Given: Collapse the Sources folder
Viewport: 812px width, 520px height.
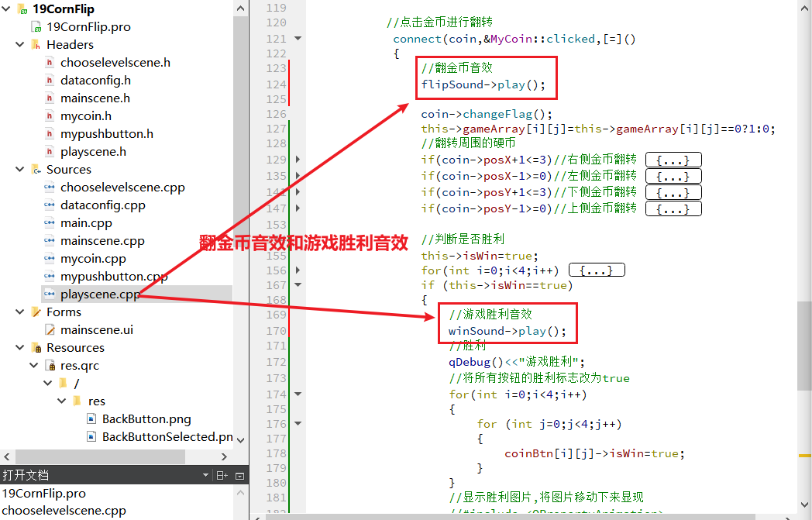Looking at the screenshot, I should pos(20,170).
